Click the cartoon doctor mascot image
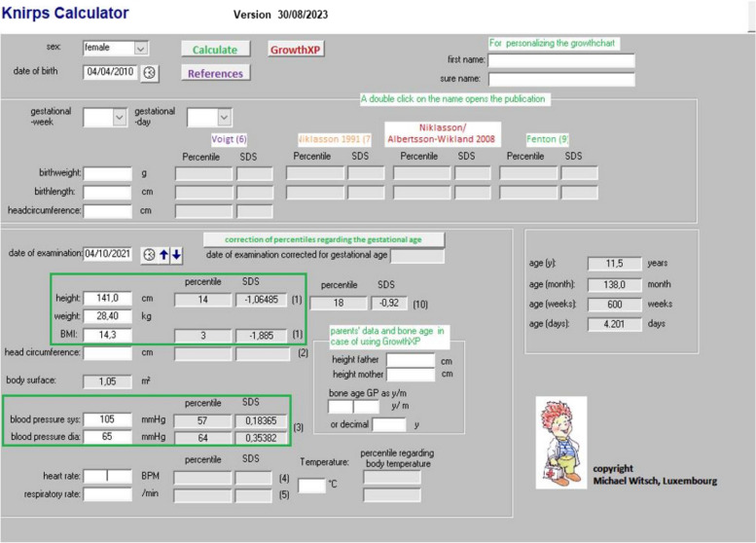The image size is (756, 543). 562,429
